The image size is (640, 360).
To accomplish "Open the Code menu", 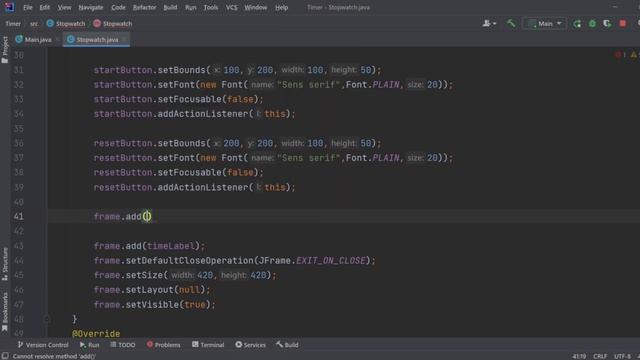I will (x=118, y=7).
